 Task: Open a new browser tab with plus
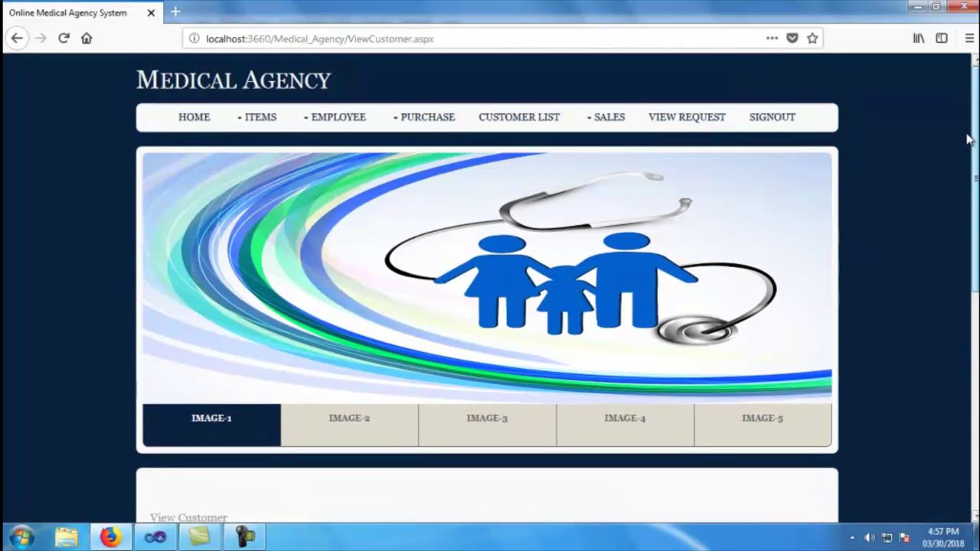click(x=175, y=11)
